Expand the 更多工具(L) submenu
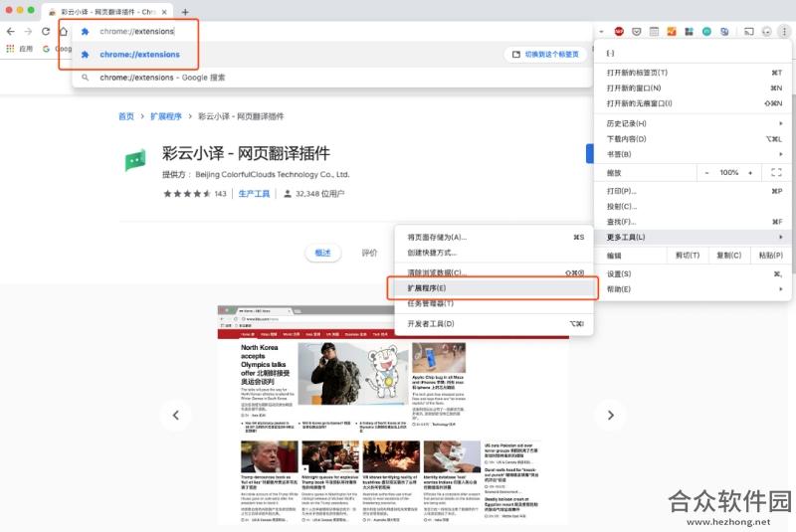 (x=694, y=237)
